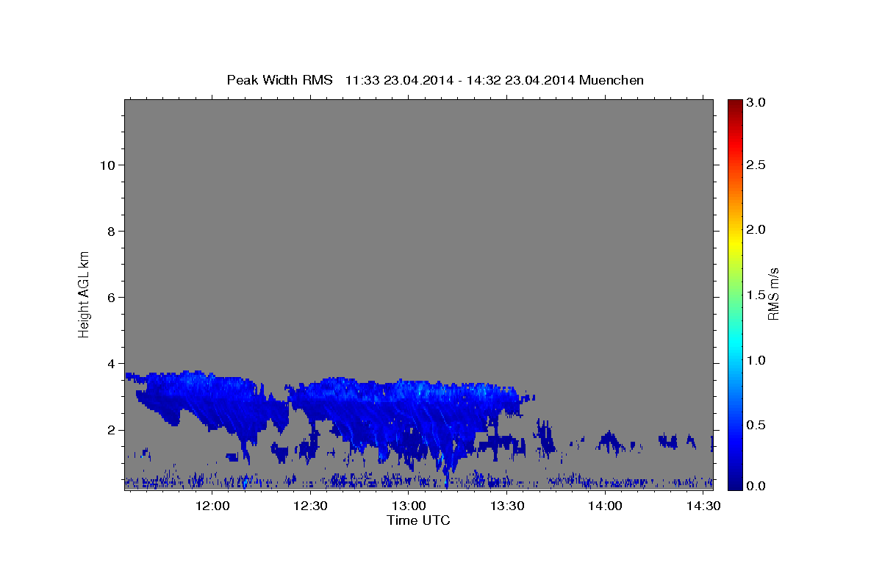
Task: Click the dark blue bottom of colorbar
Action: pos(734,483)
